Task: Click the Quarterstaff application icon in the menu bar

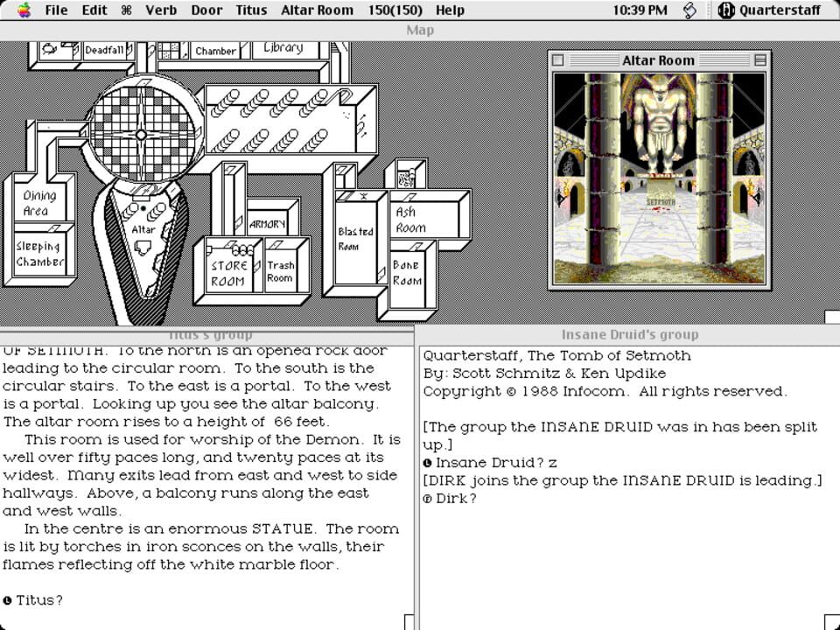Action: 725,10
